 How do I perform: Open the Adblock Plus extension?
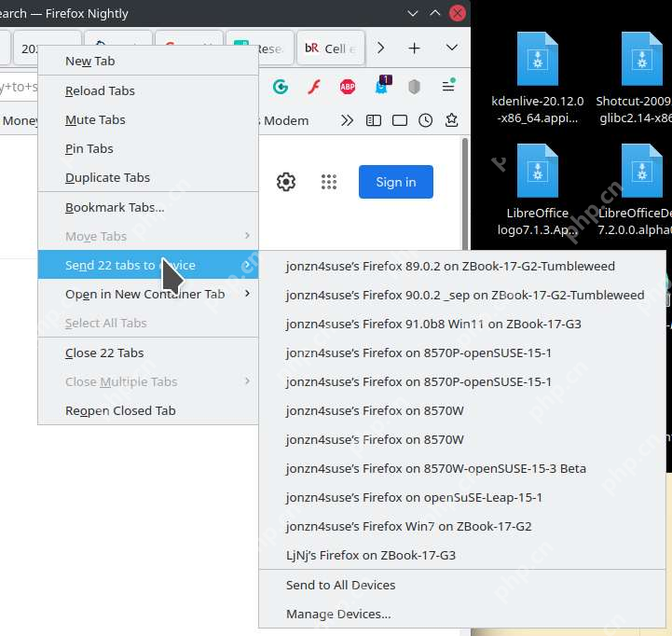(347, 87)
